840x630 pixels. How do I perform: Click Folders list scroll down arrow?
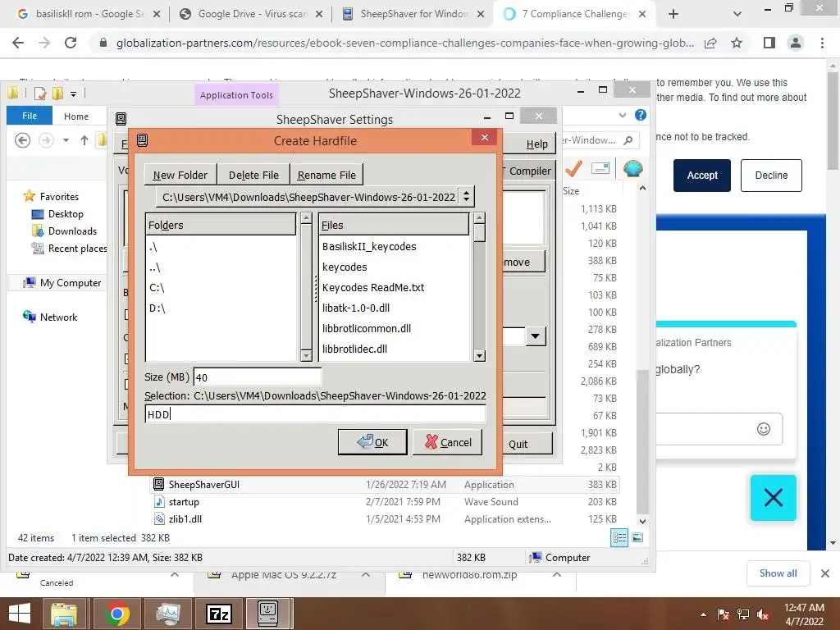[x=306, y=356]
